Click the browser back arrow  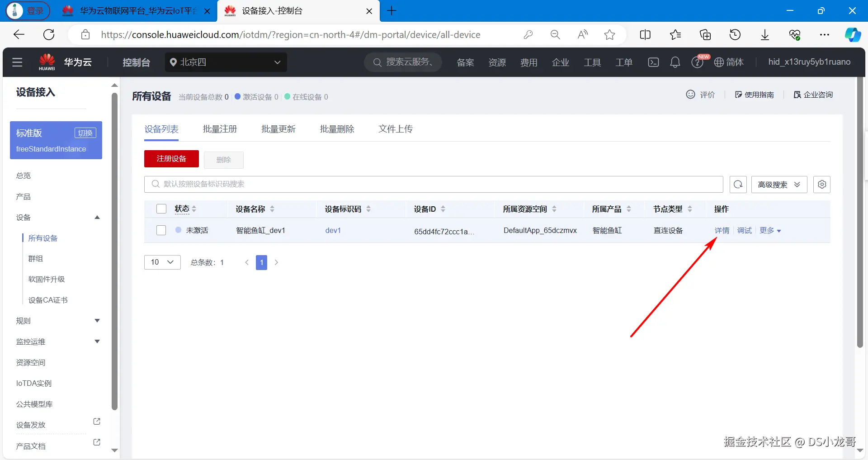(19, 35)
